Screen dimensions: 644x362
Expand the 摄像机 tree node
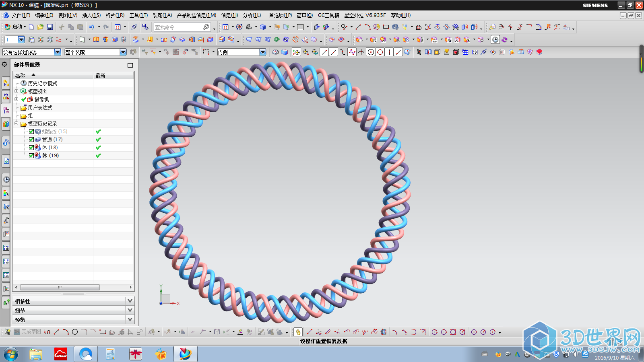click(x=17, y=99)
